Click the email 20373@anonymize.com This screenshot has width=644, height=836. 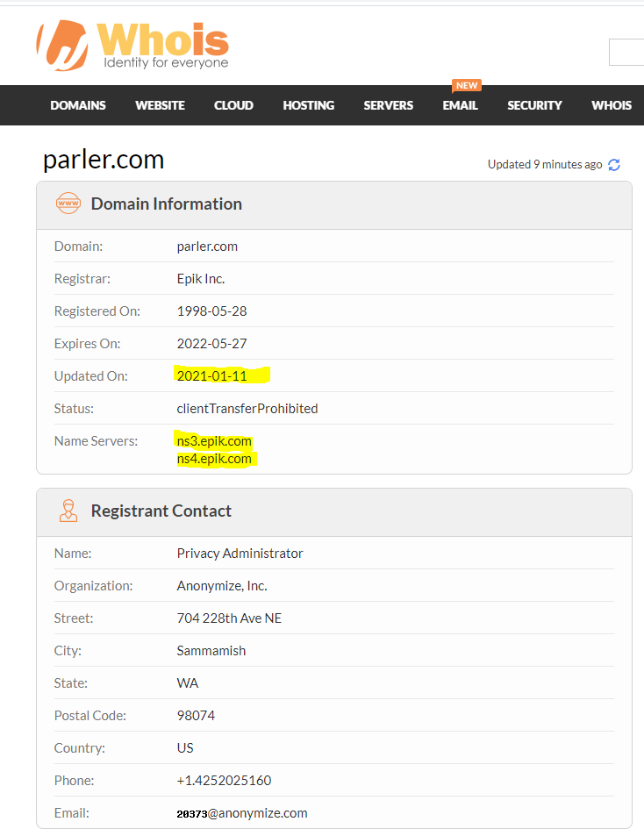tap(242, 813)
